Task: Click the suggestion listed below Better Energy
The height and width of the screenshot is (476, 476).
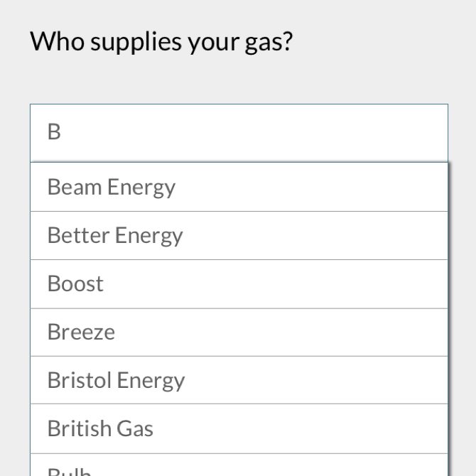Action: [x=239, y=283]
